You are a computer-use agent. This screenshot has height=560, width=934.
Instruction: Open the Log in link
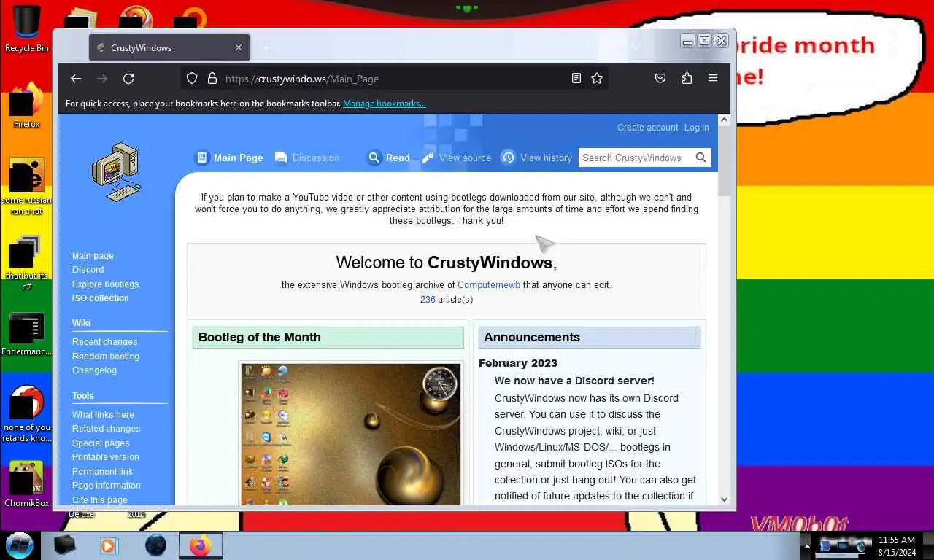tap(696, 128)
